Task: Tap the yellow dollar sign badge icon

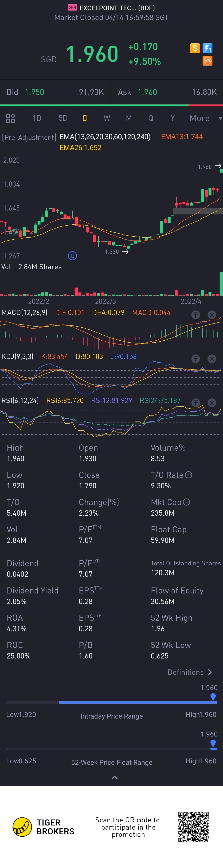Action: point(195,48)
